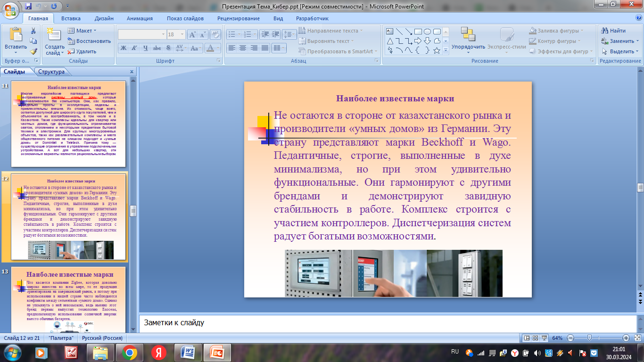Click the Help question mark icon

coord(639,18)
